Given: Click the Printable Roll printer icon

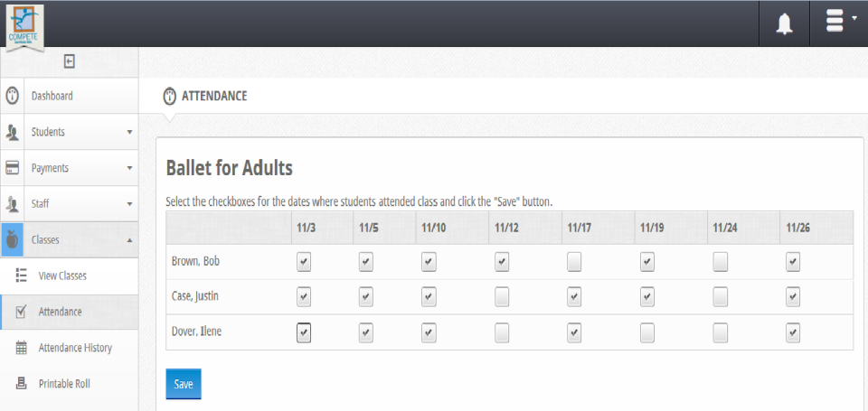Looking at the screenshot, I should pyautogui.click(x=21, y=384).
